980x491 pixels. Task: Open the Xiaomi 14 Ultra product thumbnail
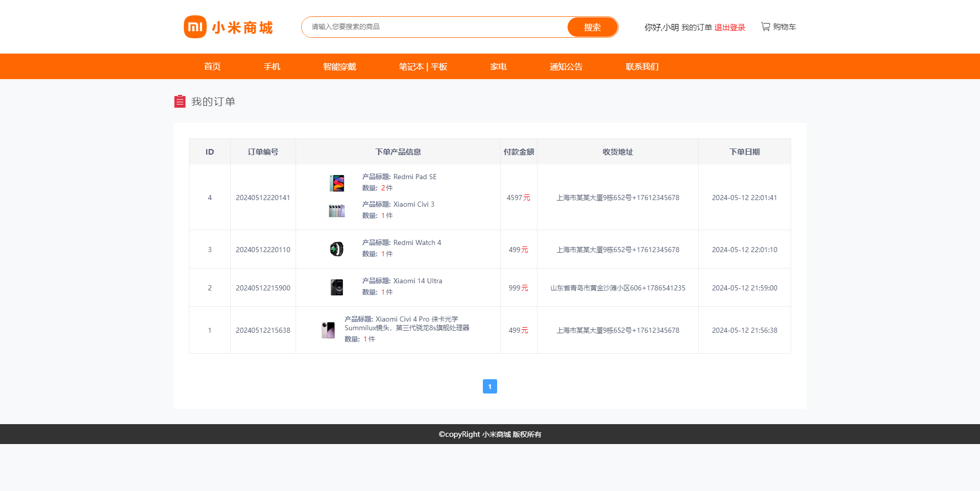pos(337,287)
